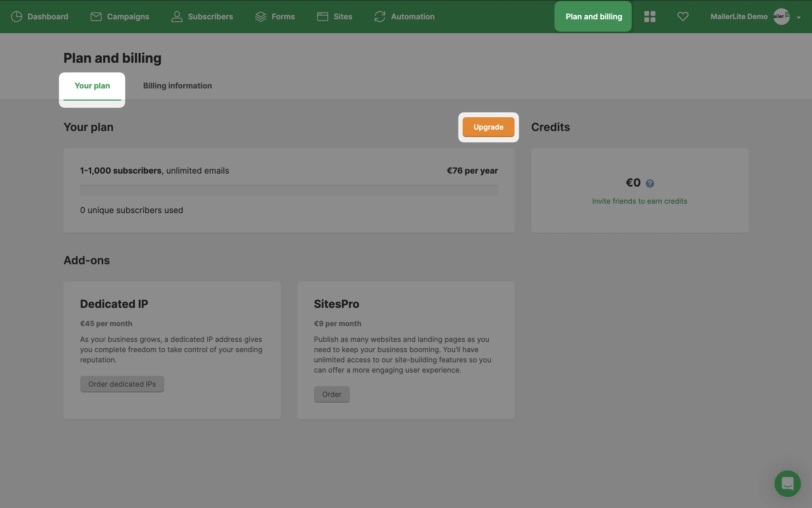Click the SitesPro Order button

point(331,394)
